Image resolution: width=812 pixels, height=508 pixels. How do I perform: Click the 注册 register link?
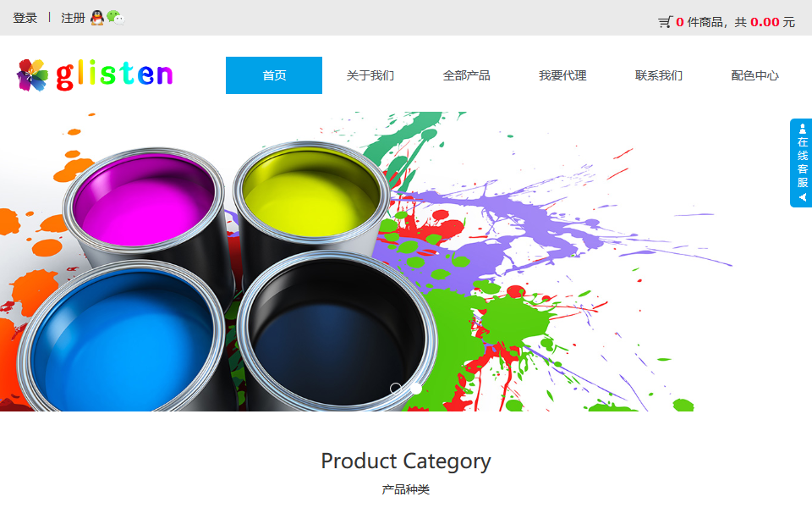73,18
